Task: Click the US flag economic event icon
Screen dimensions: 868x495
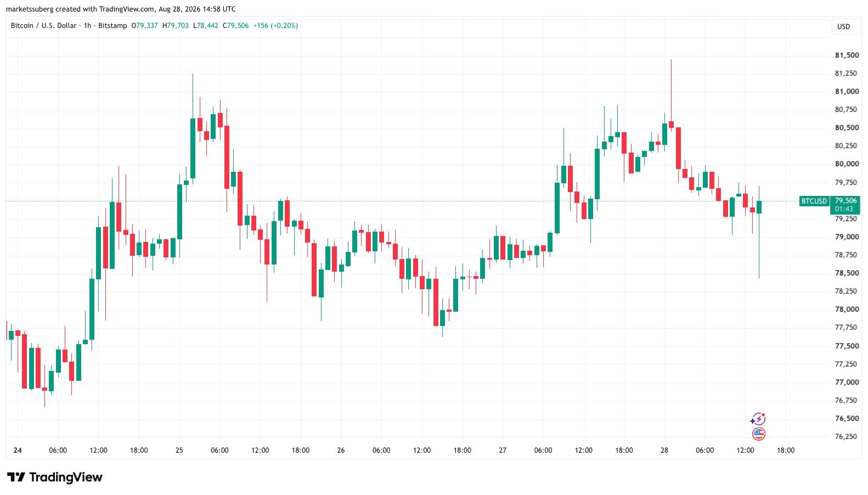Action: (x=758, y=434)
